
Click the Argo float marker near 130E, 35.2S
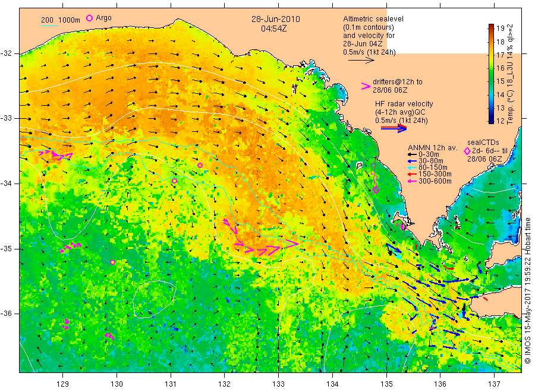pyautogui.click(x=112, y=262)
